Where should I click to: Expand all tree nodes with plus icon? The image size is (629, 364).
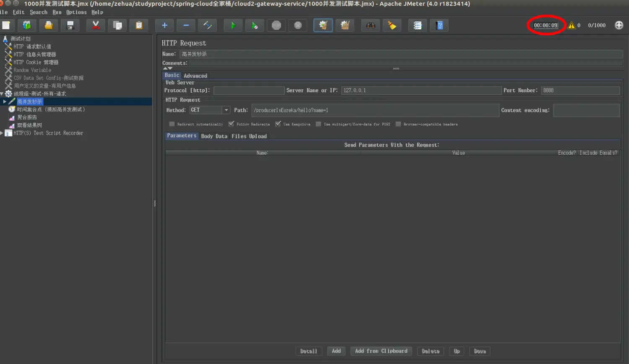(164, 25)
